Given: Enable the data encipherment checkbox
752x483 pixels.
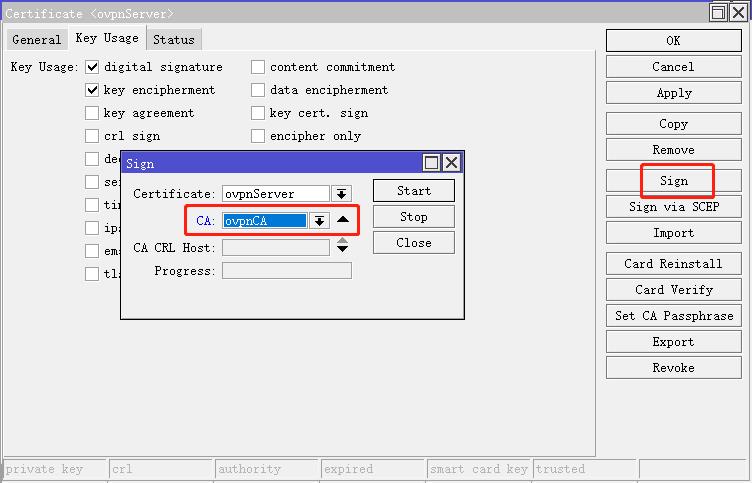Looking at the screenshot, I should pos(258,90).
